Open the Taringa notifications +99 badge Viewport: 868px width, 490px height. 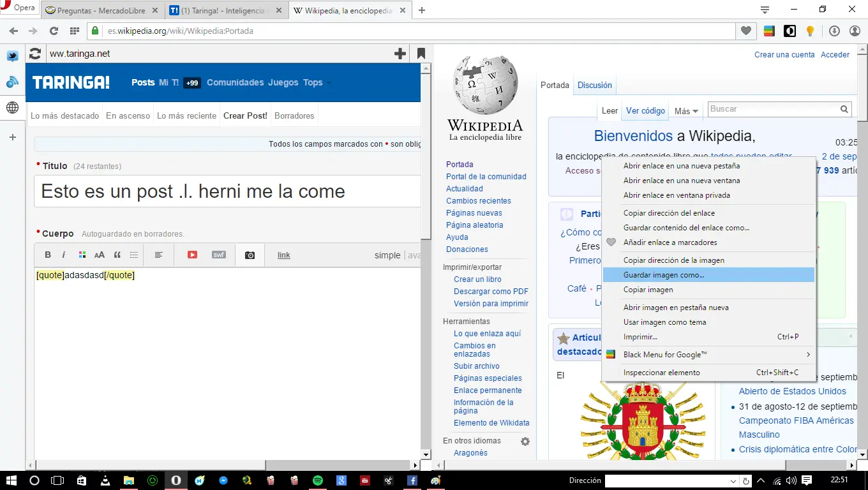coord(192,83)
